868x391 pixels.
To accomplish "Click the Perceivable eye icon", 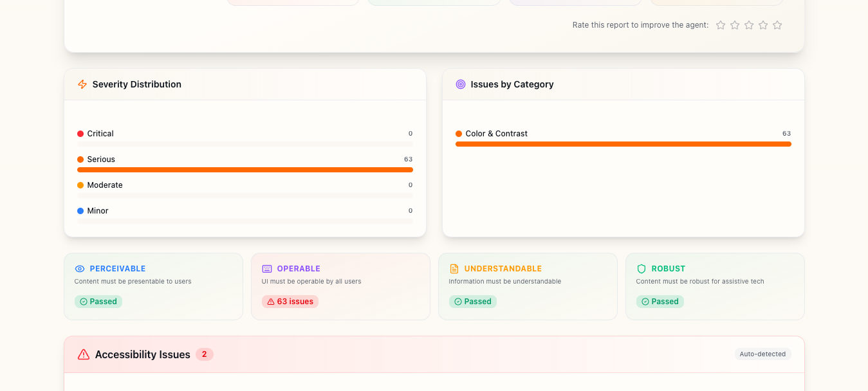I will pos(80,269).
